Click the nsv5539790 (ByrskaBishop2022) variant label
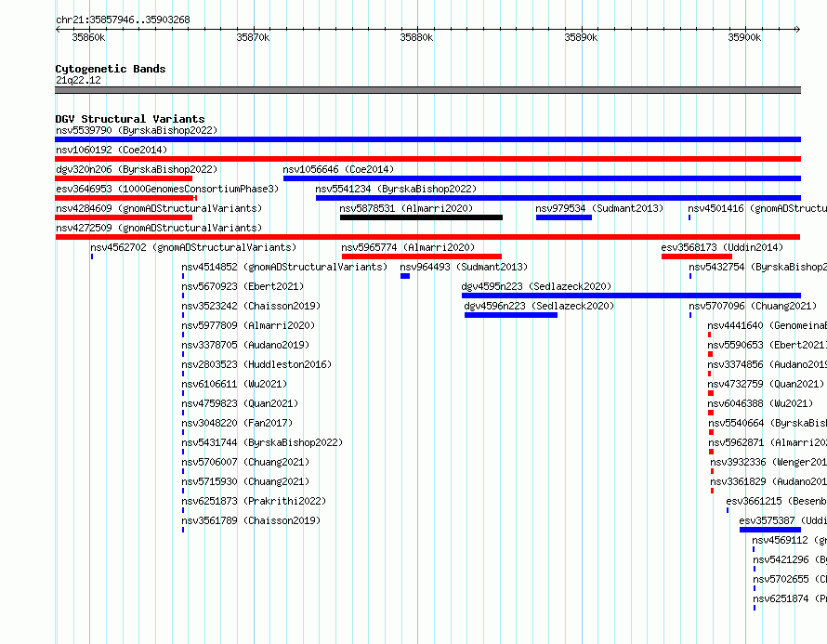Screen dimensions: 827x644 (137, 130)
